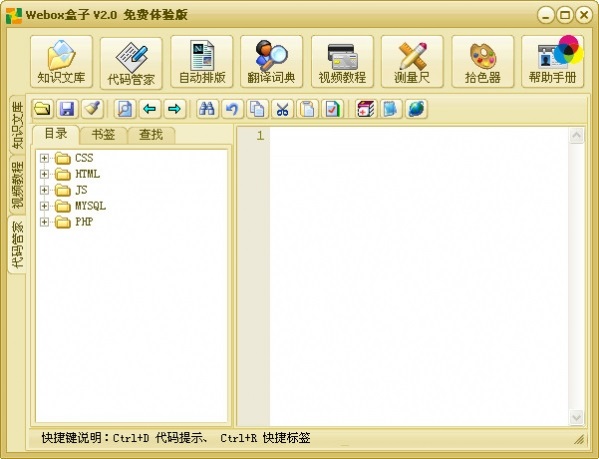Select the PHP folder label
This screenshot has width=599, height=459.
84,222
